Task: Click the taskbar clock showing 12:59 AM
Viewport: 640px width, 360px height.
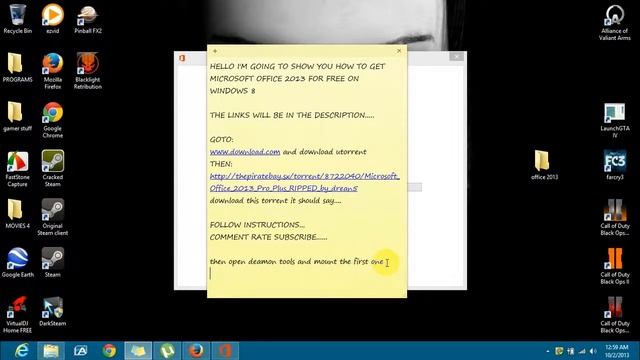Action: tap(617, 351)
